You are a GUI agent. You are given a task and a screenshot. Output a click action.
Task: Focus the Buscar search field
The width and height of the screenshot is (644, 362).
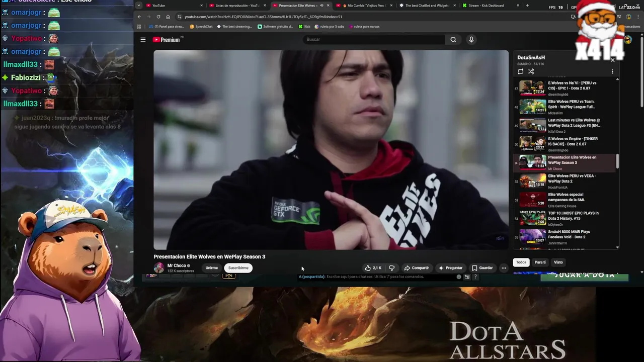374,40
